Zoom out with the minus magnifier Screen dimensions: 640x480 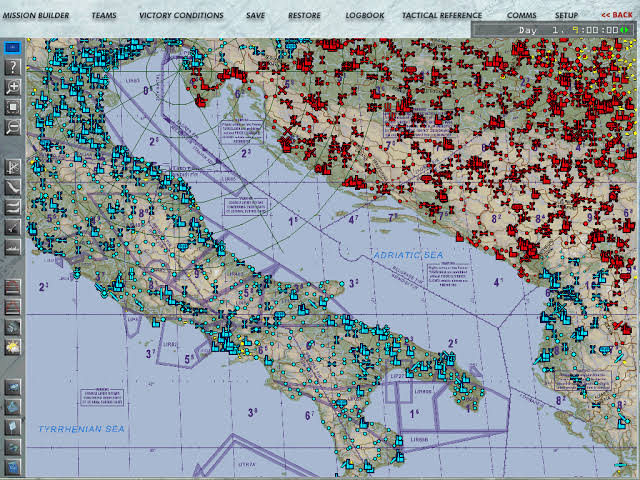(13, 127)
